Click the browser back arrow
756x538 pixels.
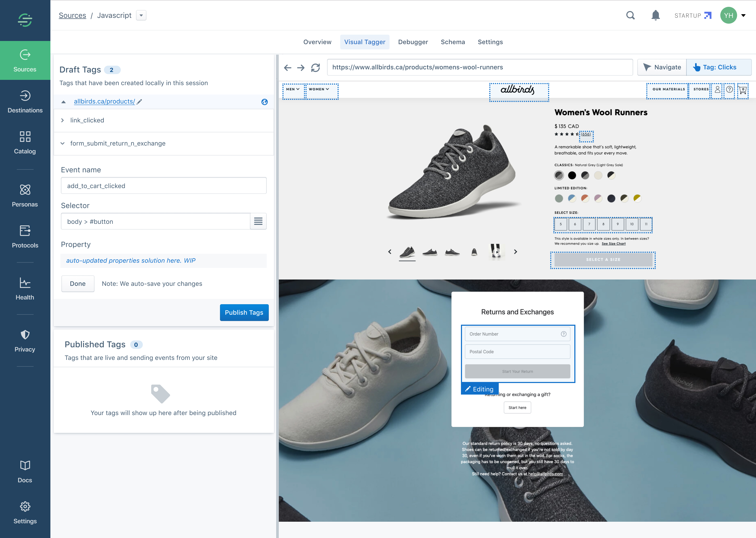(287, 68)
